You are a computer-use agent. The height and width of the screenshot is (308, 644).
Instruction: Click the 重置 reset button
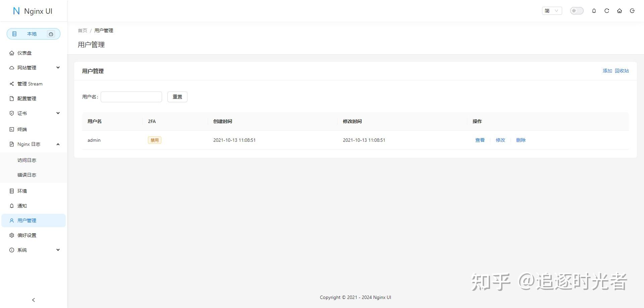(x=177, y=97)
